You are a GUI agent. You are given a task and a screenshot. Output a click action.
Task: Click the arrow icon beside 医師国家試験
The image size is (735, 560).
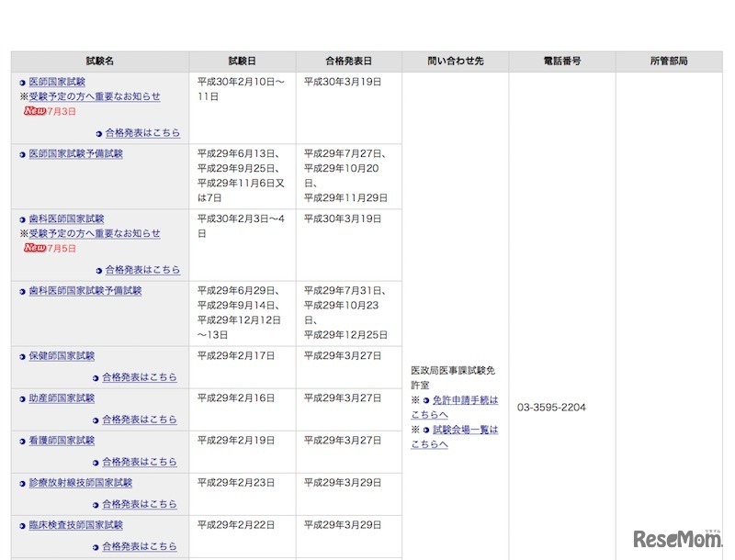[x=21, y=80]
